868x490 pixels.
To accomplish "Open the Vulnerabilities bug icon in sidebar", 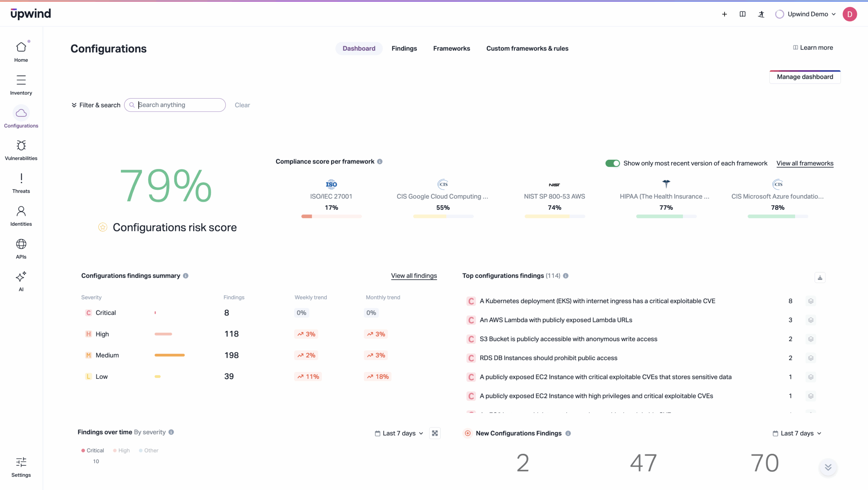I will pyautogui.click(x=21, y=146).
